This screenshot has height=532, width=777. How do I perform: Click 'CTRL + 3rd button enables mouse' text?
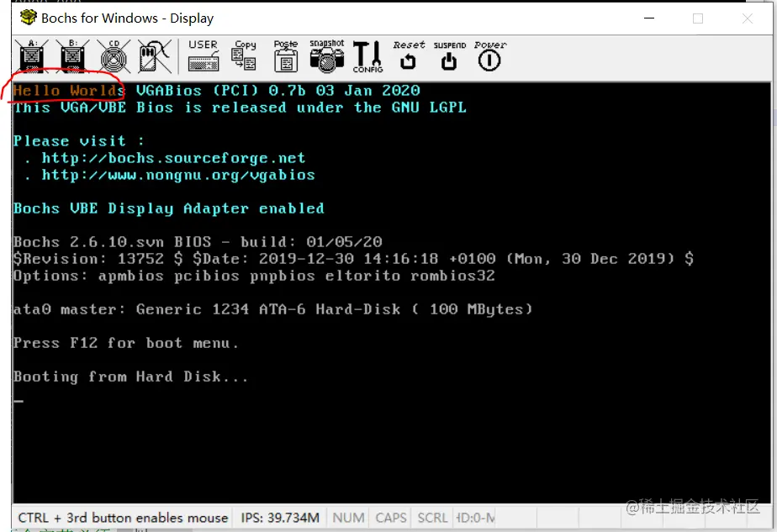tap(123, 518)
